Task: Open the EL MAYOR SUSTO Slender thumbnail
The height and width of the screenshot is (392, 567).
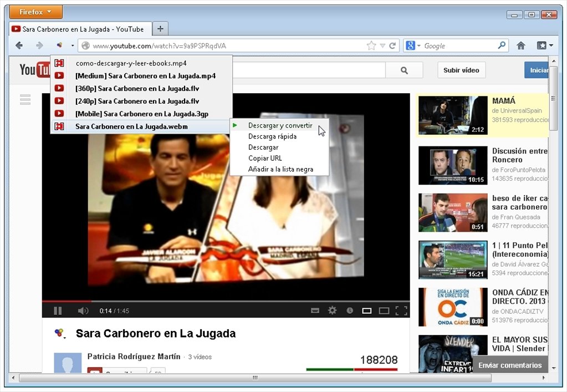Action: click(x=453, y=354)
